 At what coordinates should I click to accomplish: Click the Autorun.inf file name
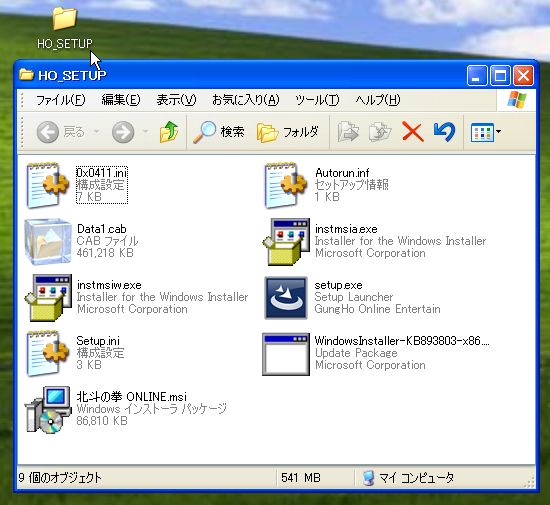[x=342, y=173]
